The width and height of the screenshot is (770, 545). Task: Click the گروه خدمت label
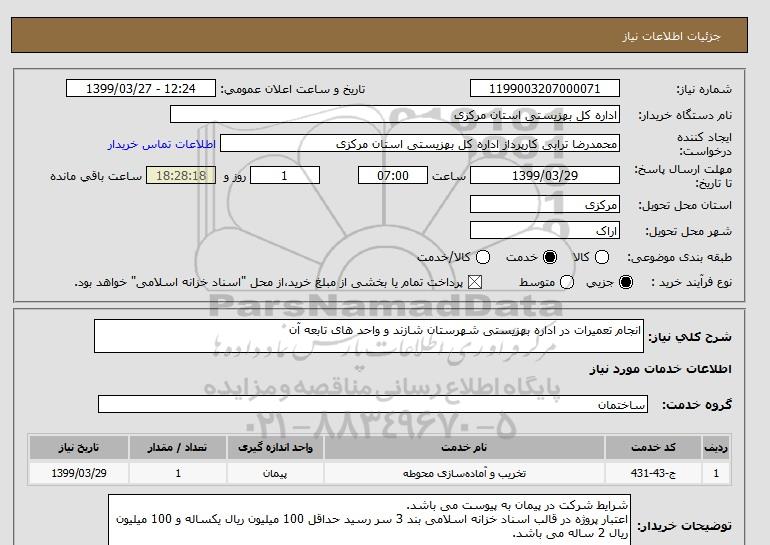coord(697,405)
